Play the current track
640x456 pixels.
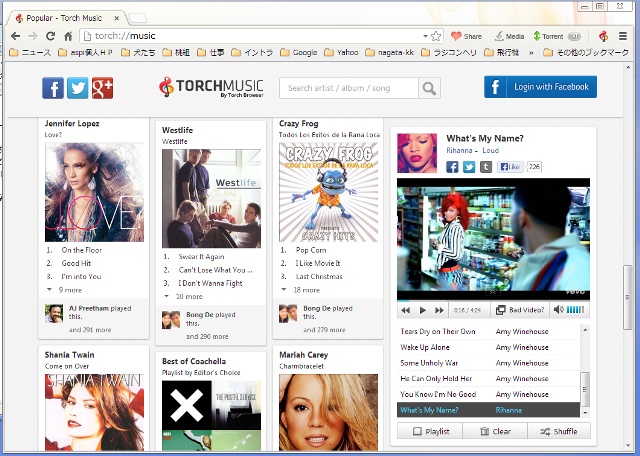point(422,310)
